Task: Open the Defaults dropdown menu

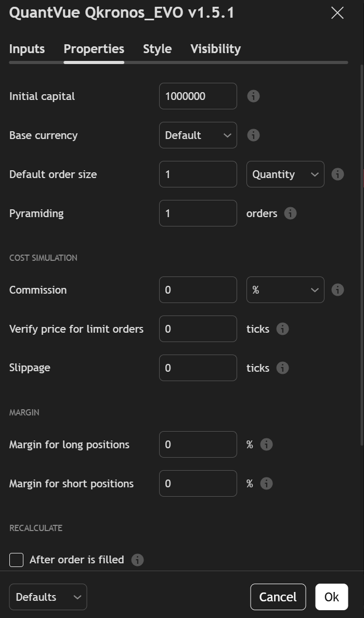Action: point(48,597)
